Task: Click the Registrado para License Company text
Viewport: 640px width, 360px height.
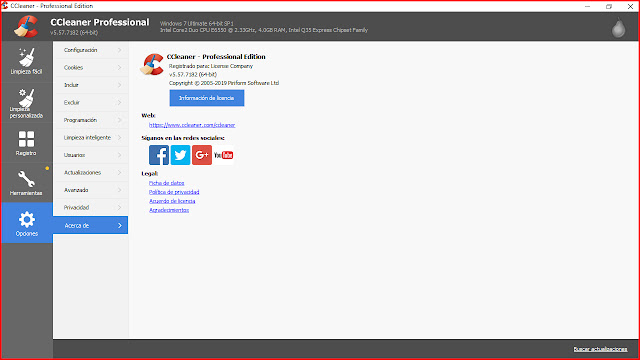Action: 211,66
